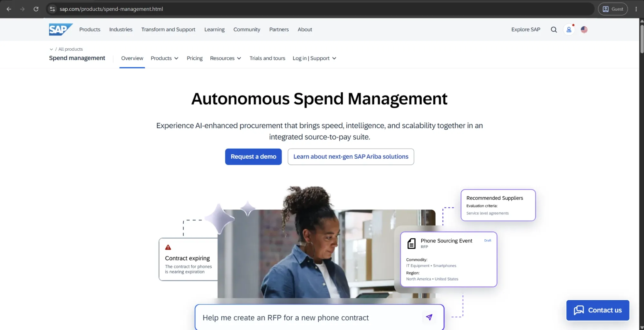Click the paper plane send icon
This screenshot has width=644, height=330.
click(429, 317)
